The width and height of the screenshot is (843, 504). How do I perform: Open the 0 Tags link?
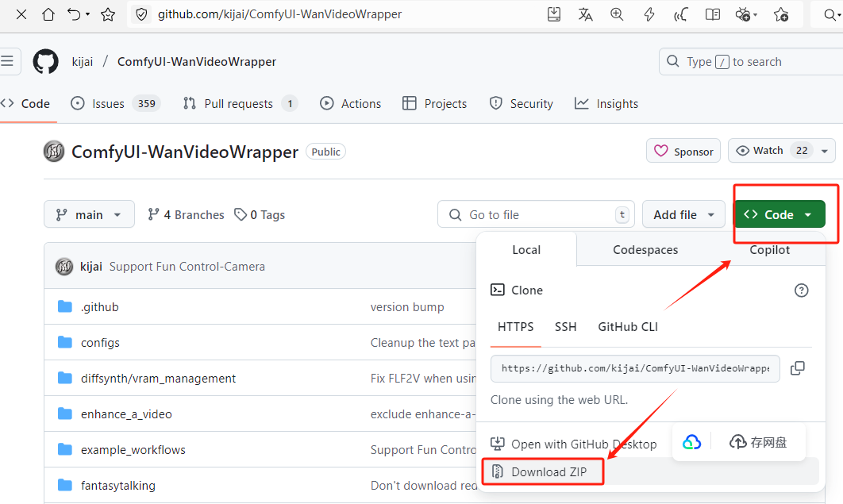tap(260, 214)
